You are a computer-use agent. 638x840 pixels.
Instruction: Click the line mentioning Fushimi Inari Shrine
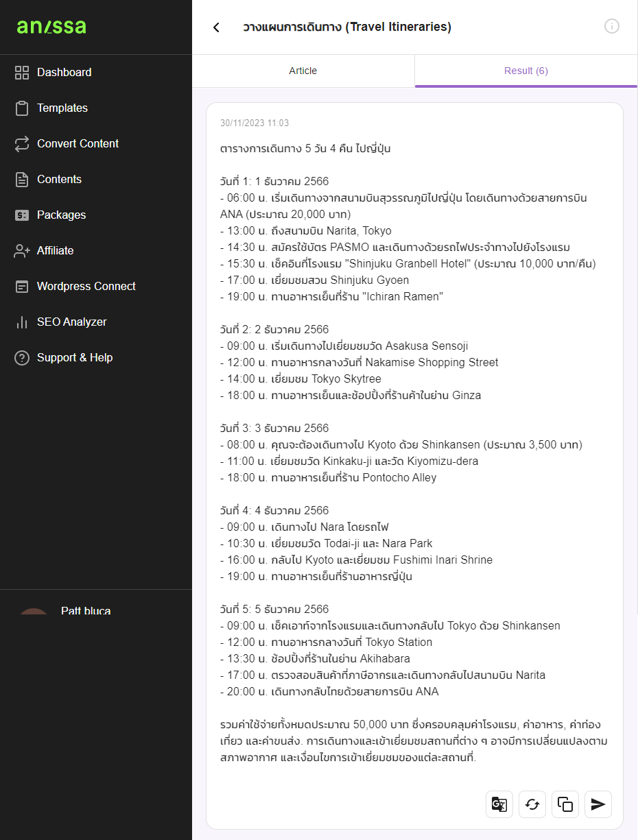(x=357, y=560)
